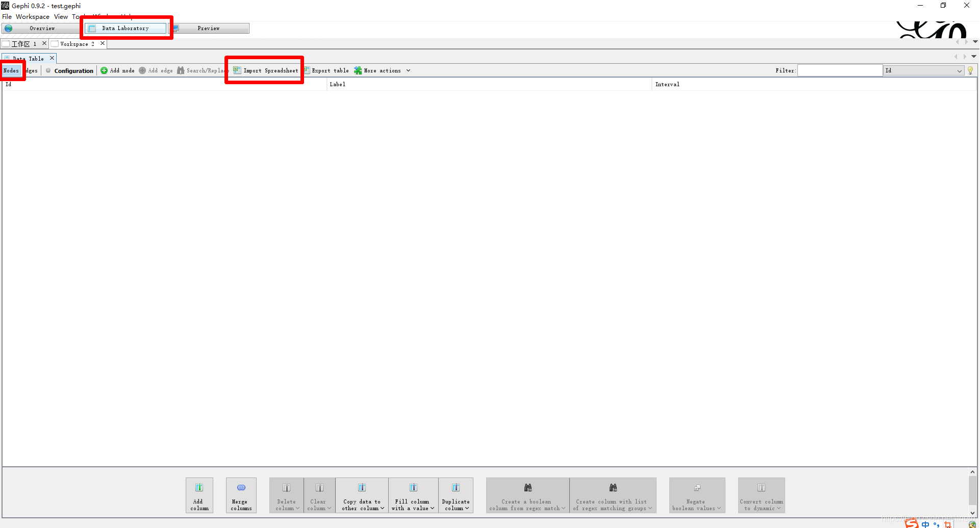Click the Add node button
This screenshot has width=980, height=528.
tap(117, 71)
